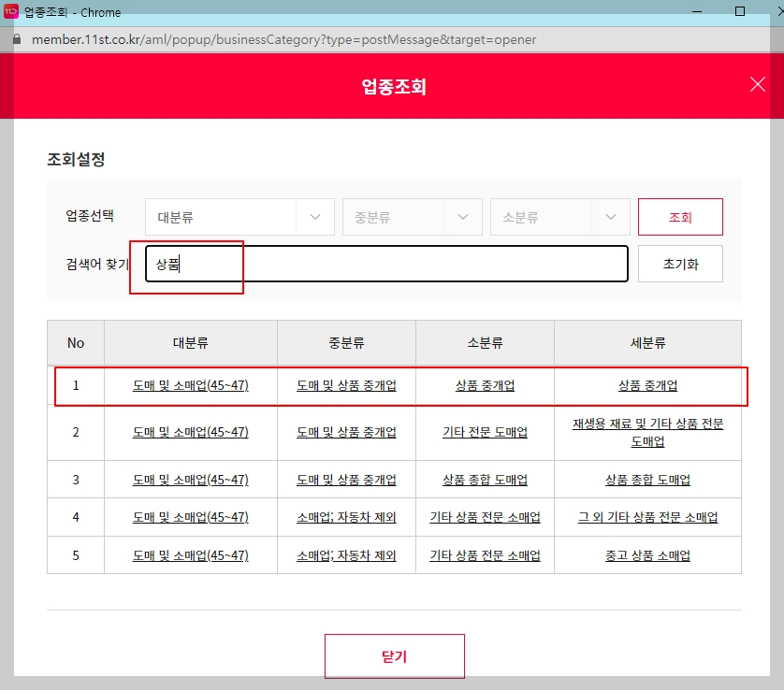
Task: Open the 소분류 dropdown
Action: [560, 217]
